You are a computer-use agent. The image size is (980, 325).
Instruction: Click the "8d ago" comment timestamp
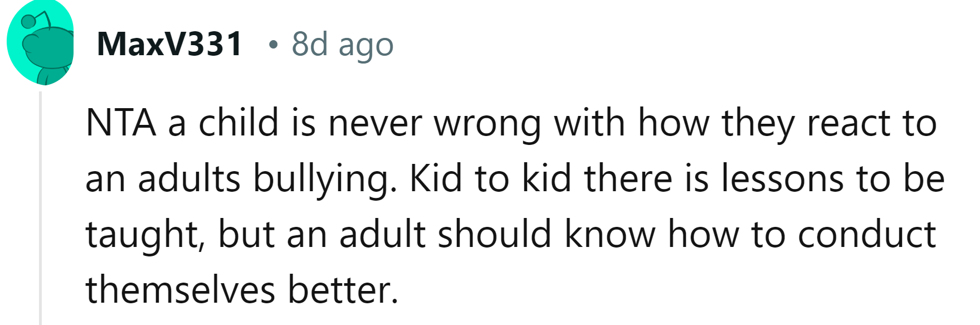342,43
